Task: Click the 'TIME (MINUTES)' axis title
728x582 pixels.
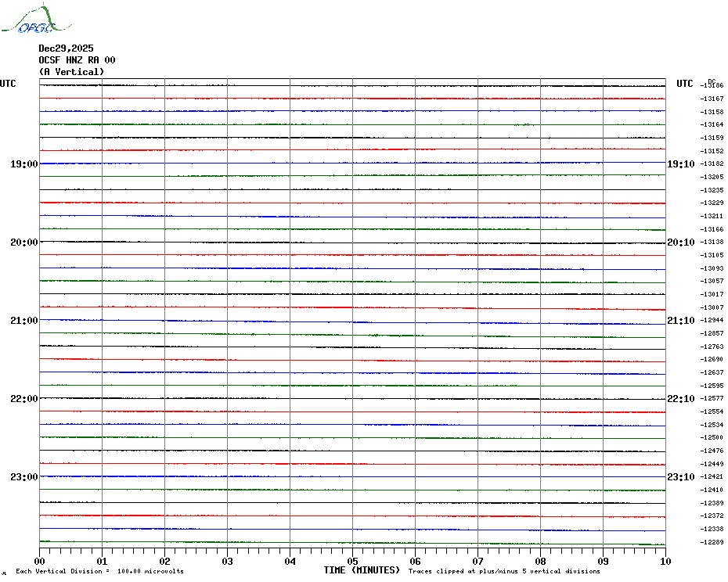Action: [362, 570]
